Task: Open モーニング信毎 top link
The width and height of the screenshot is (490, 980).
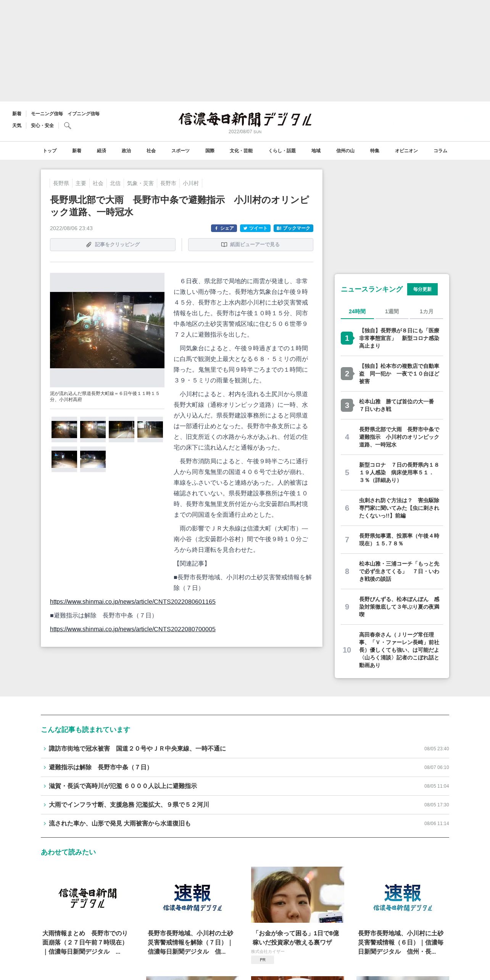Action: click(x=47, y=114)
